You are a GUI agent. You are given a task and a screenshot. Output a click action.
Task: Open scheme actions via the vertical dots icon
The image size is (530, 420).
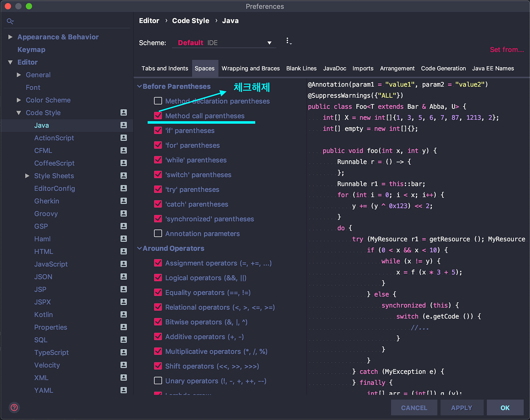coord(289,41)
